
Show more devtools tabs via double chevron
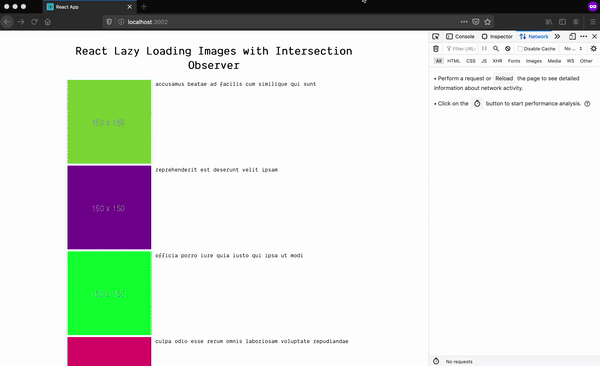tap(557, 36)
